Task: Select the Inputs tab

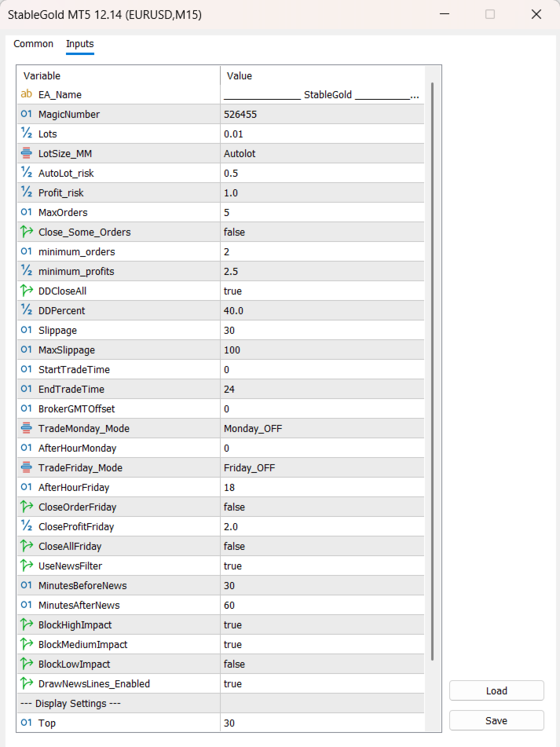Action: tap(80, 44)
